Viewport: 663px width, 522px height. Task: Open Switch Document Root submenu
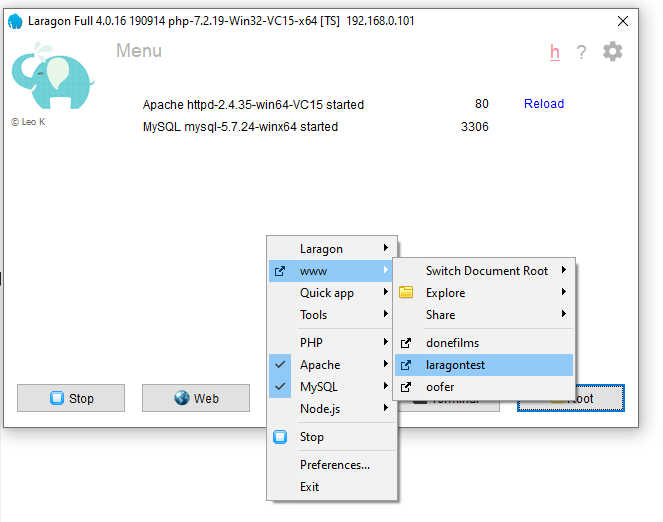point(484,271)
